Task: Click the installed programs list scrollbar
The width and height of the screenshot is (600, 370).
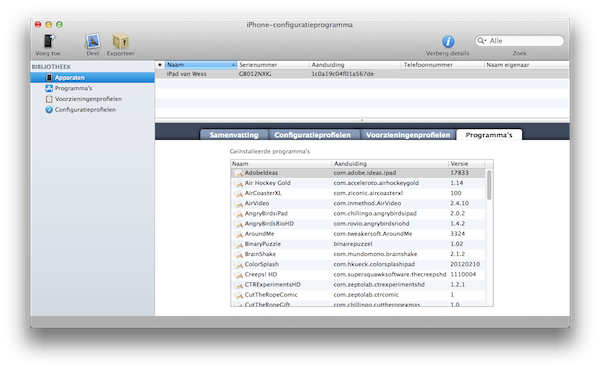Action: [489, 185]
